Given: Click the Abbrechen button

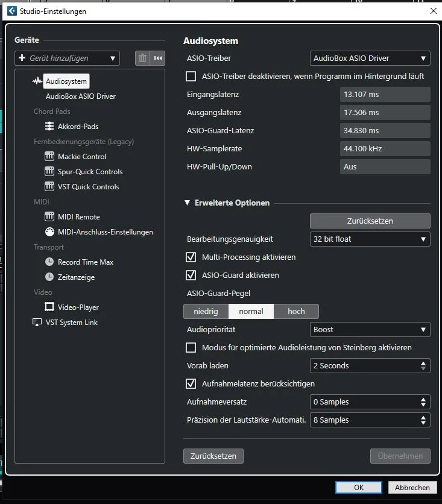Looking at the screenshot, I should 412,487.
